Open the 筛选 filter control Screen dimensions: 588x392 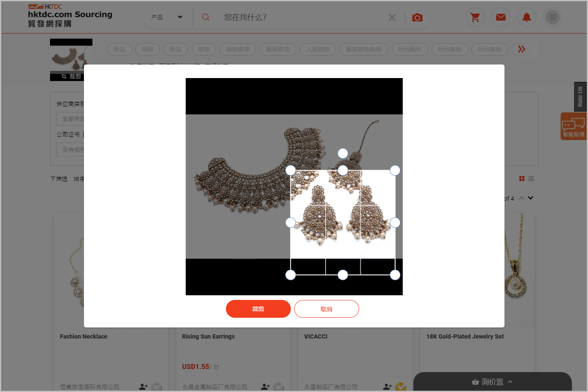[x=59, y=179]
